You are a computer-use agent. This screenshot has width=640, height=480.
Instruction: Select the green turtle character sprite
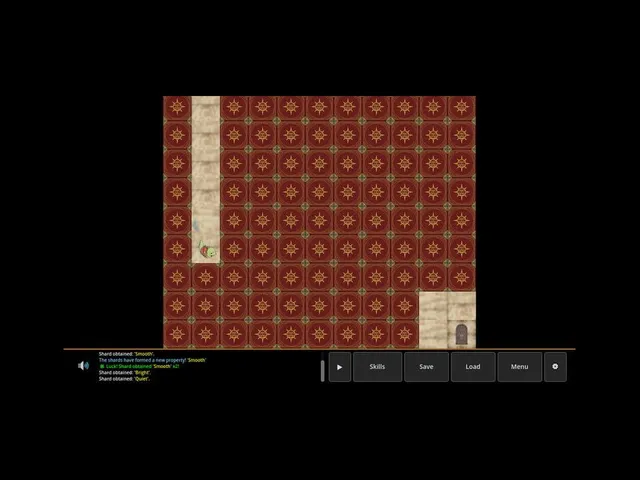pyautogui.click(x=208, y=250)
